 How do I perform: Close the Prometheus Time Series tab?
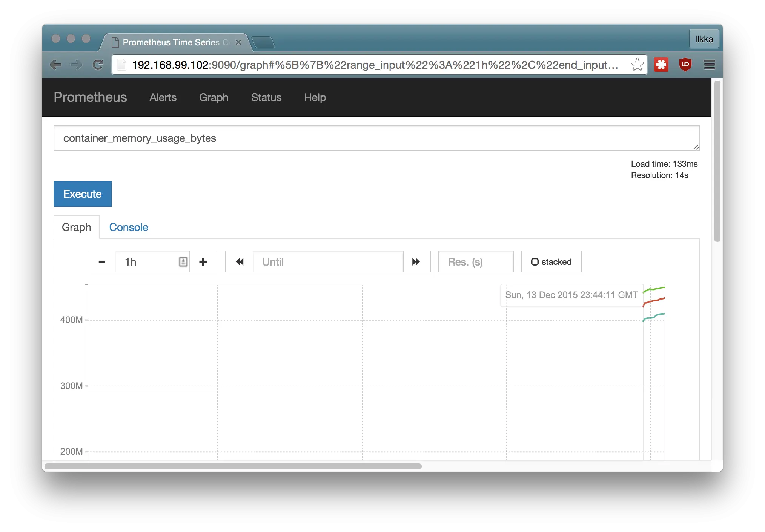point(238,42)
